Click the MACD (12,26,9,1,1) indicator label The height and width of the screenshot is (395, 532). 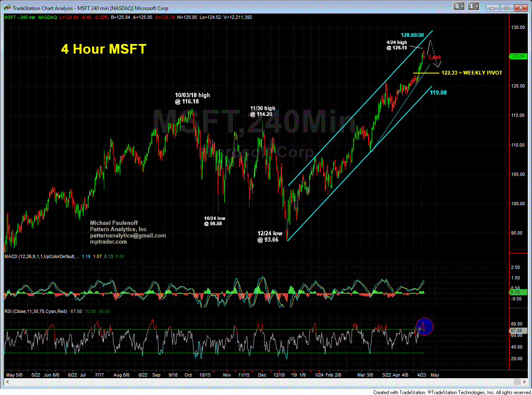coord(41,256)
